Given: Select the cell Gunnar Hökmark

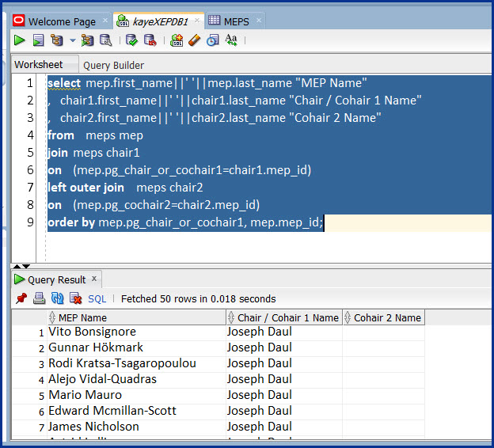Looking at the screenshot, I should point(136,347).
